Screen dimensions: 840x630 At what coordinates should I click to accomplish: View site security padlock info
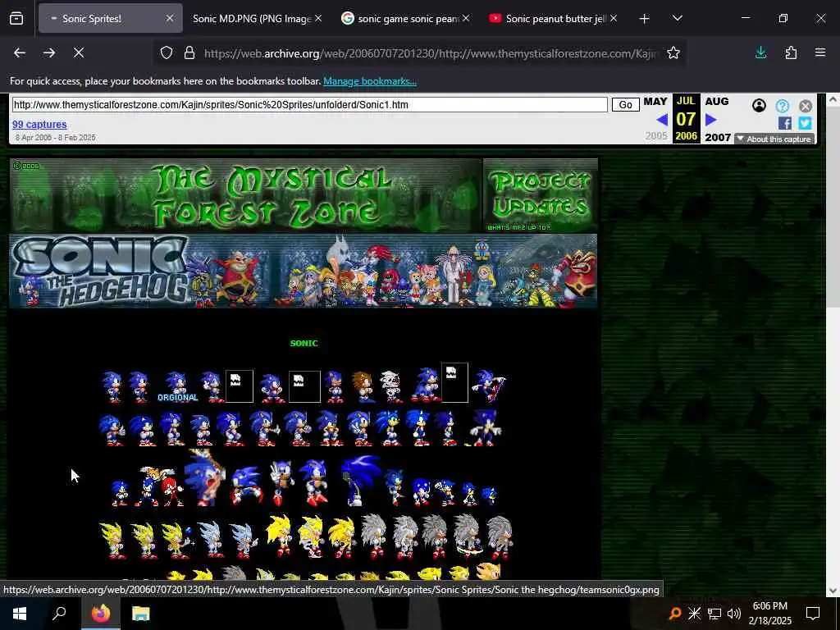point(189,53)
